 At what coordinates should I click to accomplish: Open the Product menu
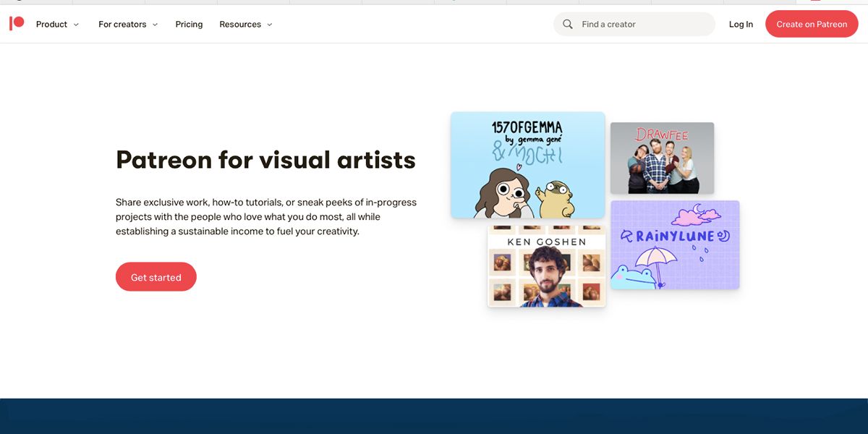[57, 24]
